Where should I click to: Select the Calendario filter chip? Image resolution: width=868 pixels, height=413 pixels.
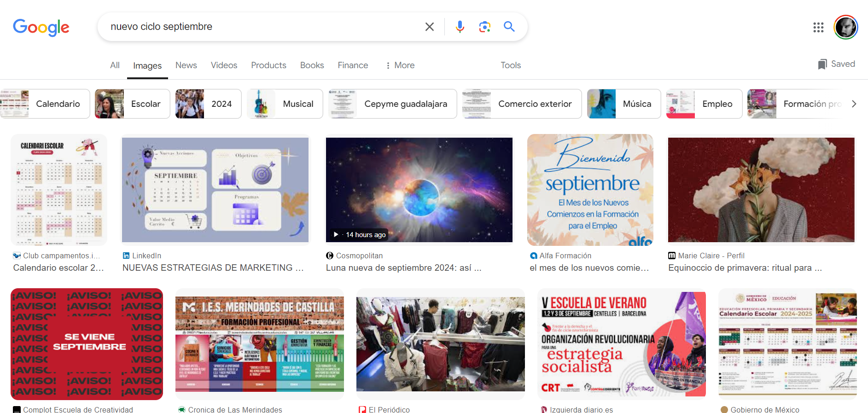(45, 104)
